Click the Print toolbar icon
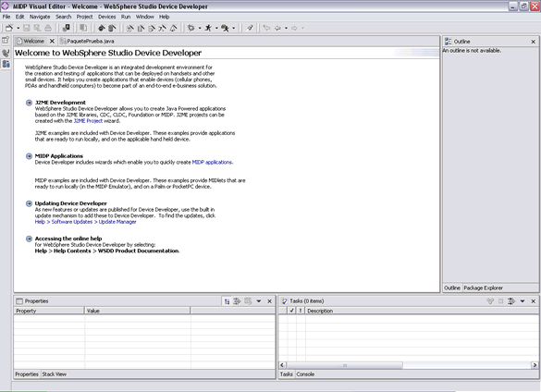The width and height of the screenshot is (541, 392). (48, 28)
